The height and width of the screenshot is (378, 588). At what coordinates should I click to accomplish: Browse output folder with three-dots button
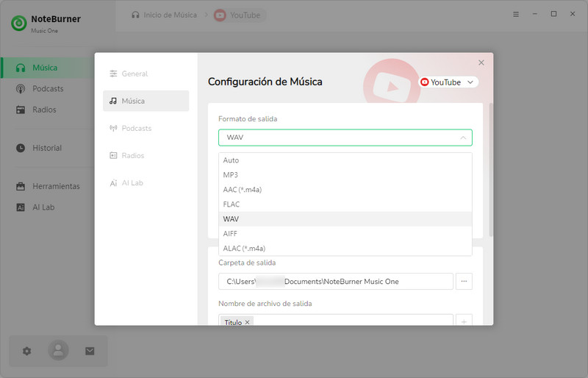click(x=464, y=281)
